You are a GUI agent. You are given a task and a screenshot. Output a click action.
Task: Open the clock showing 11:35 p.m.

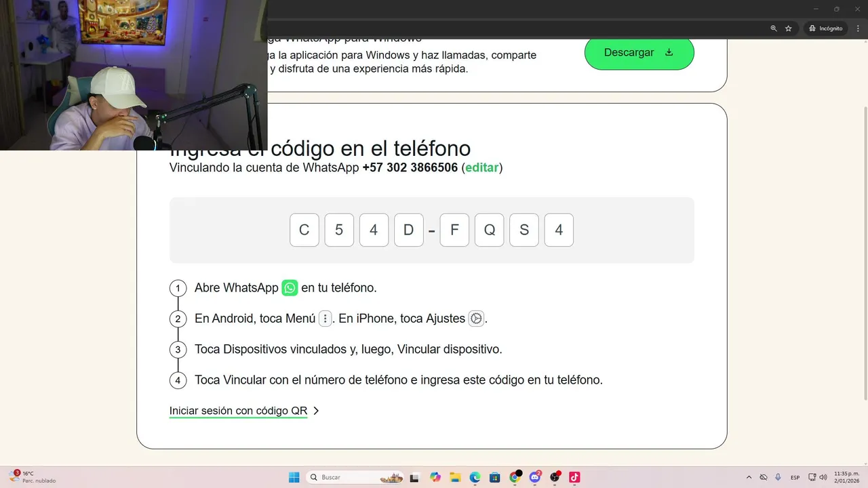click(846, 477)
